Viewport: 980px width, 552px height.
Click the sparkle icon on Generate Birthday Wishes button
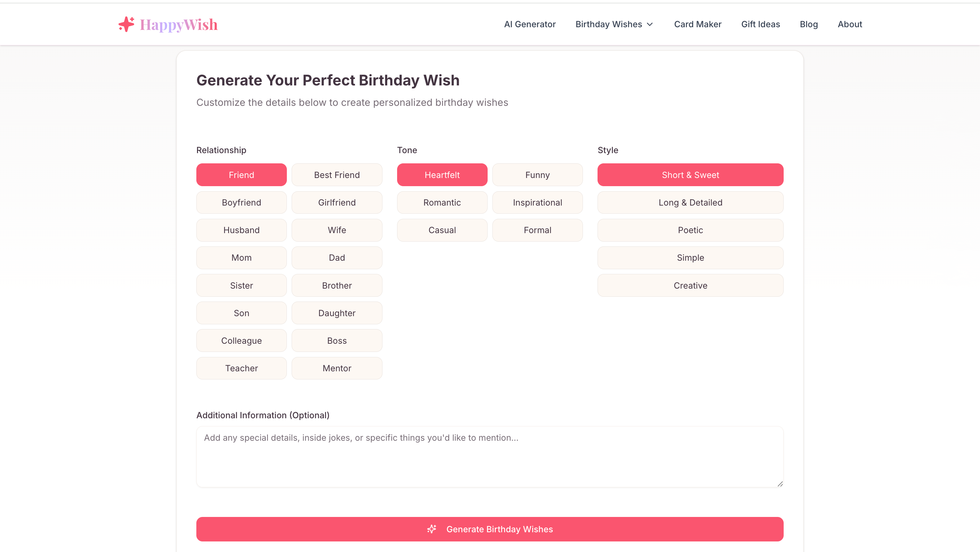click(x=431, y=529)
